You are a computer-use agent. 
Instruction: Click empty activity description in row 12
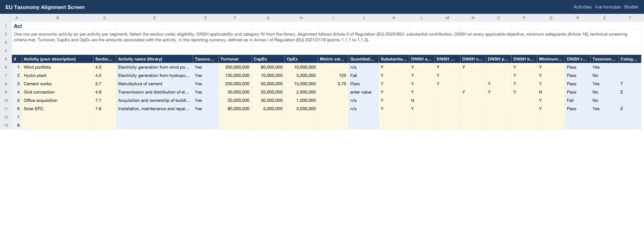tap(57, 117)
